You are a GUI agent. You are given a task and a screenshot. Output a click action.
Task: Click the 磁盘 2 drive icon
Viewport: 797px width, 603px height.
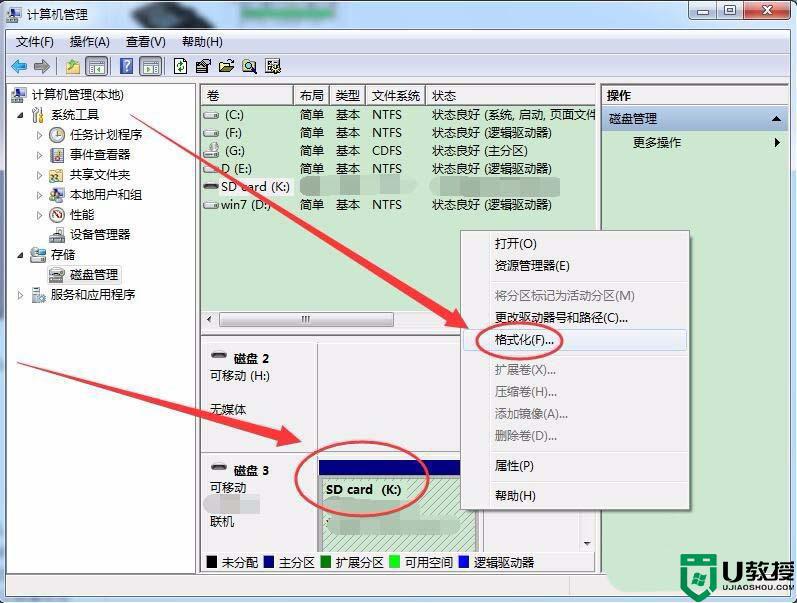click(219, 355)
